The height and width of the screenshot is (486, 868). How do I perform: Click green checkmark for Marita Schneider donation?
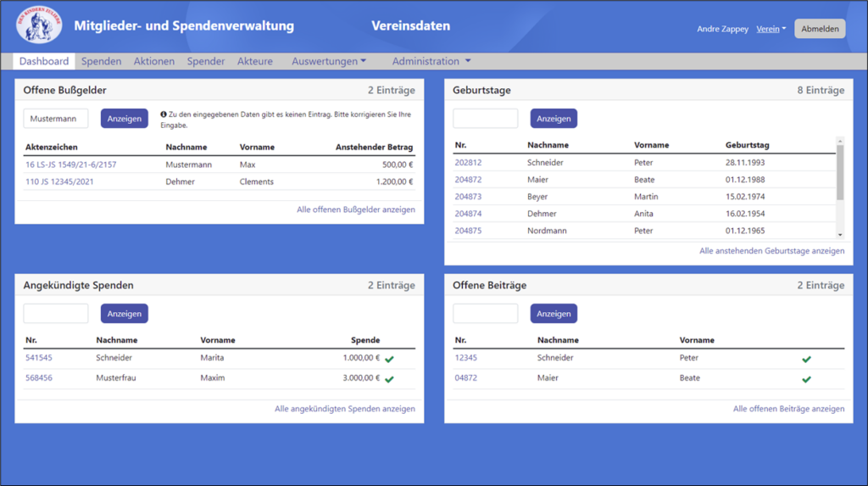[x=389, y=359]
